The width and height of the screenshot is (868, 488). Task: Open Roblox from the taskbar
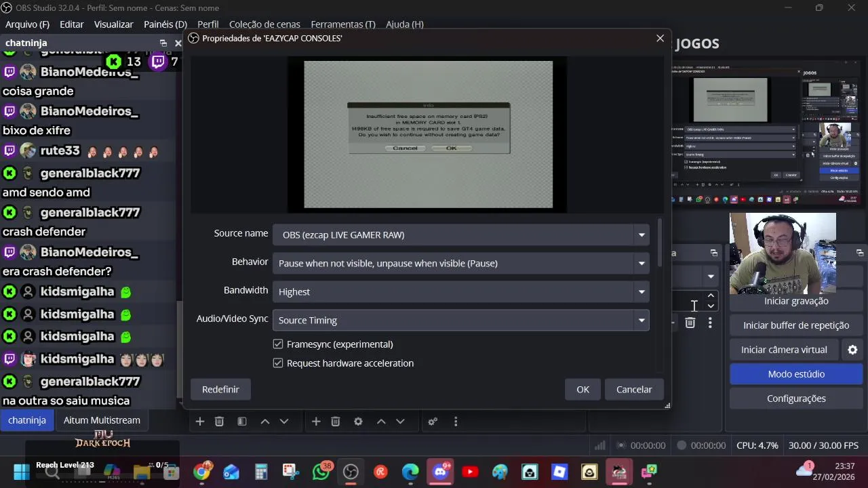559,472
